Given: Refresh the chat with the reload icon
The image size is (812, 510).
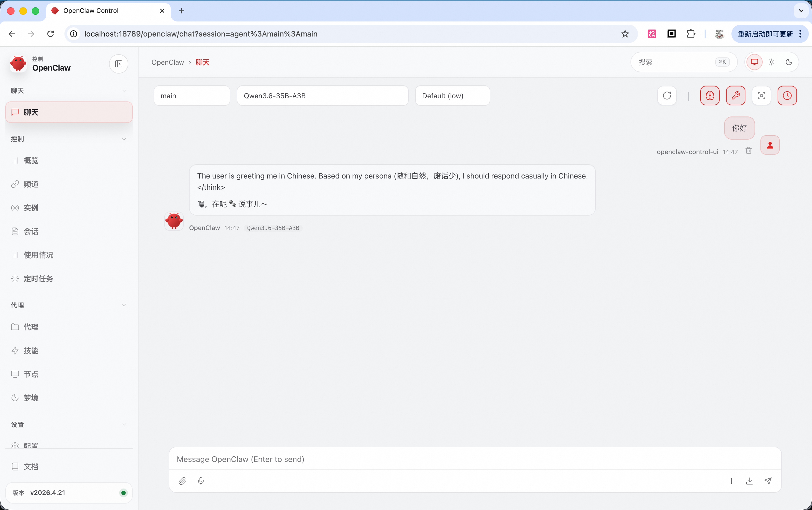Looking at the screenshot, I should point(667,96).
